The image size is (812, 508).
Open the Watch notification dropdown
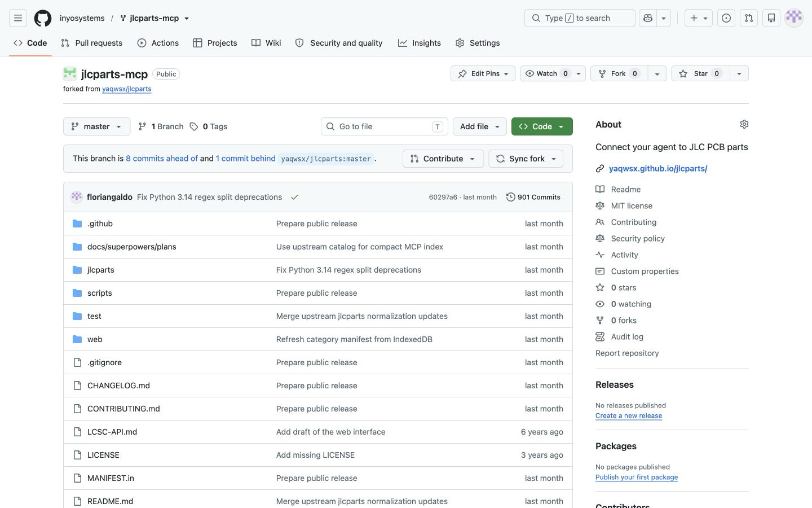coord(553,73)
